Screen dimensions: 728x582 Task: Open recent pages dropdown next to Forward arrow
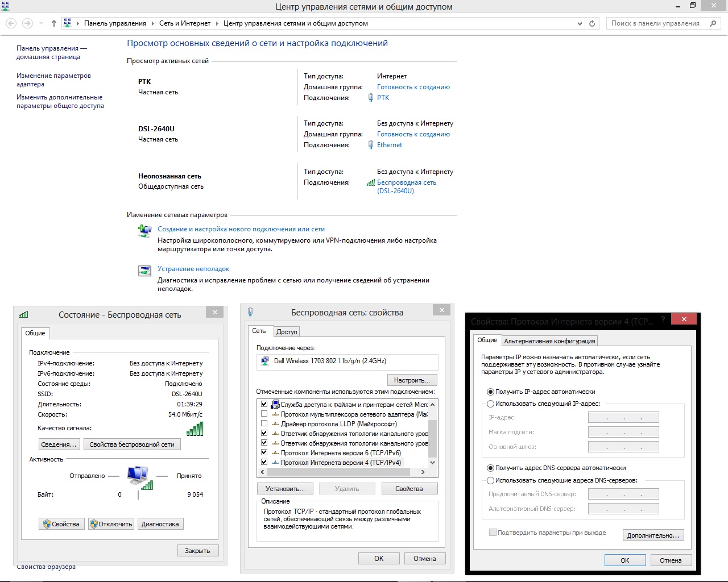pyautogui.click(x=41, y=23)
